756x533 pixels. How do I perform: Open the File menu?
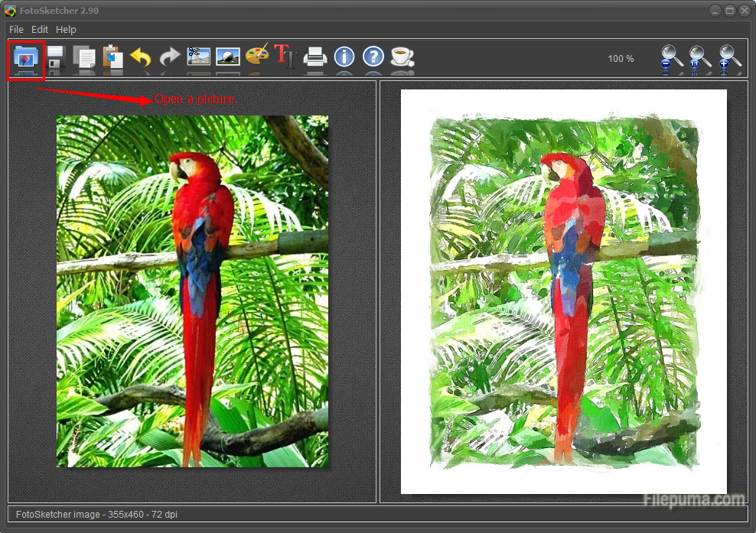pos(16,30)
